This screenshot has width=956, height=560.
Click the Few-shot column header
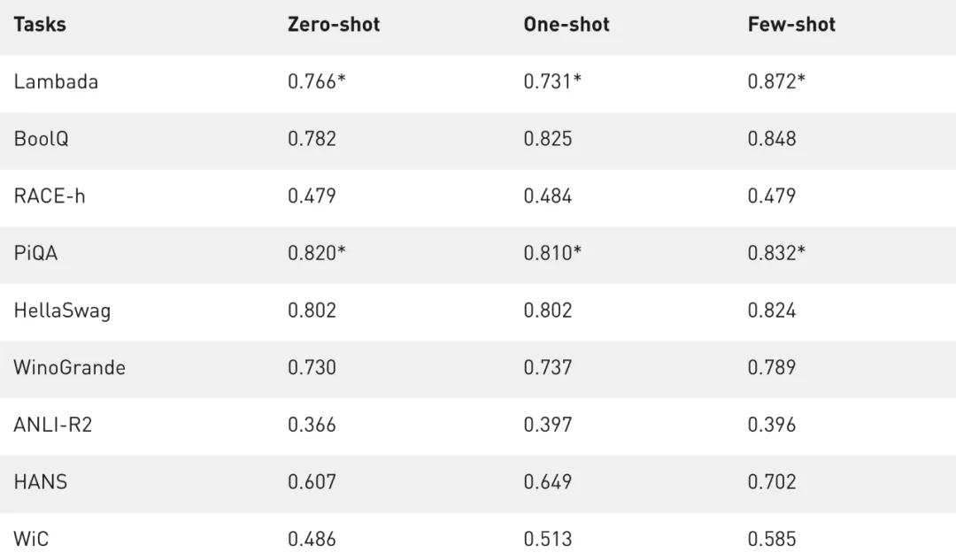(791, 24)
